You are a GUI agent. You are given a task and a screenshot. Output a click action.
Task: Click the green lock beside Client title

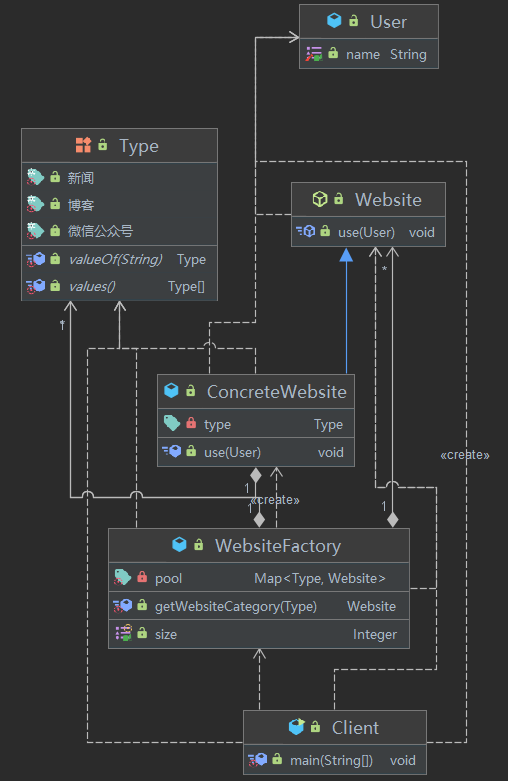pyautogui.click(x=315, y=726)
